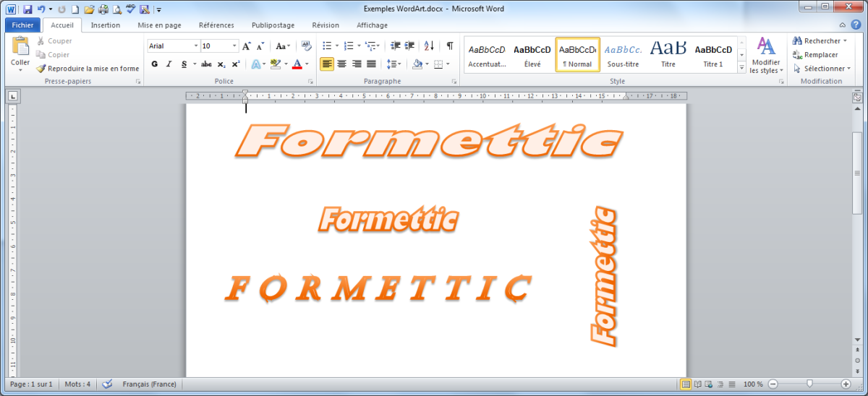Move the zoom slider handle

click(809, 384)
